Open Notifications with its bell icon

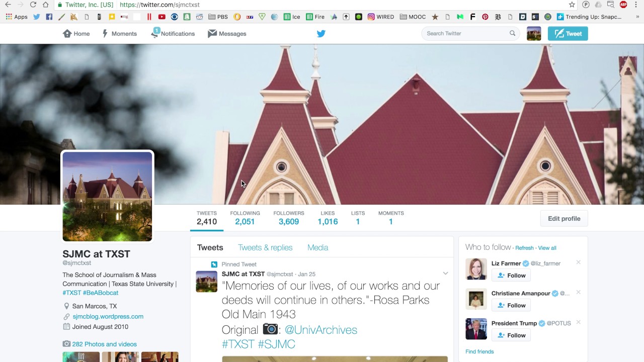click(173, 34)
